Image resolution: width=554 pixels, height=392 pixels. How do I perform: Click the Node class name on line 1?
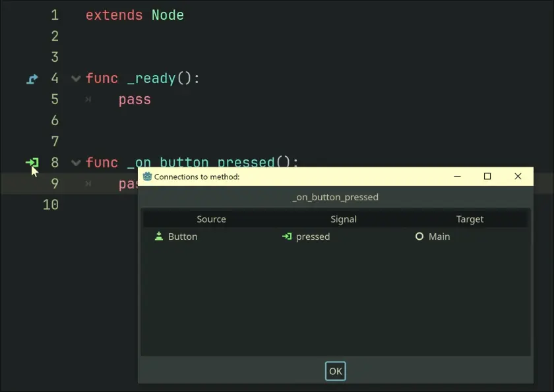point(168,15)
